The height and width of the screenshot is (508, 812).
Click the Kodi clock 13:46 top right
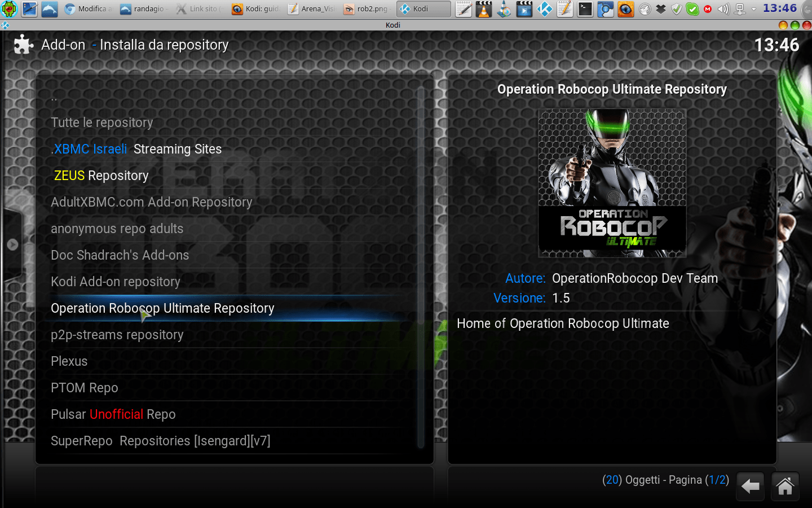pos(776,45)
